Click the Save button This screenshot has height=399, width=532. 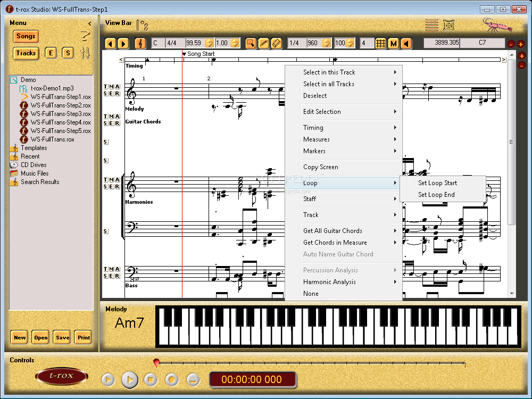(x=62, y=338)
